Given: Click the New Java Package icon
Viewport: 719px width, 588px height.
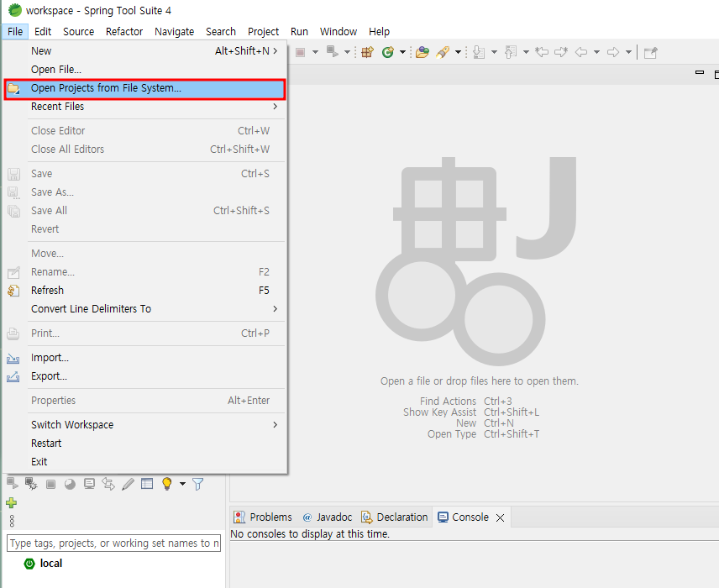Looking at the screenshot, I should coord(368,52).
